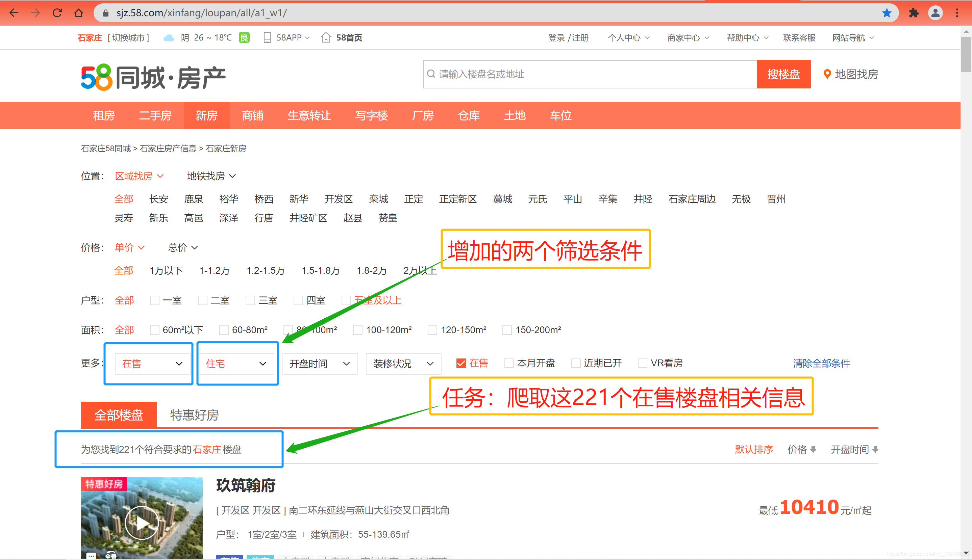Click the 搜楼盘 search button
Screen dimensions: 972x560
[x=783, y=74]
